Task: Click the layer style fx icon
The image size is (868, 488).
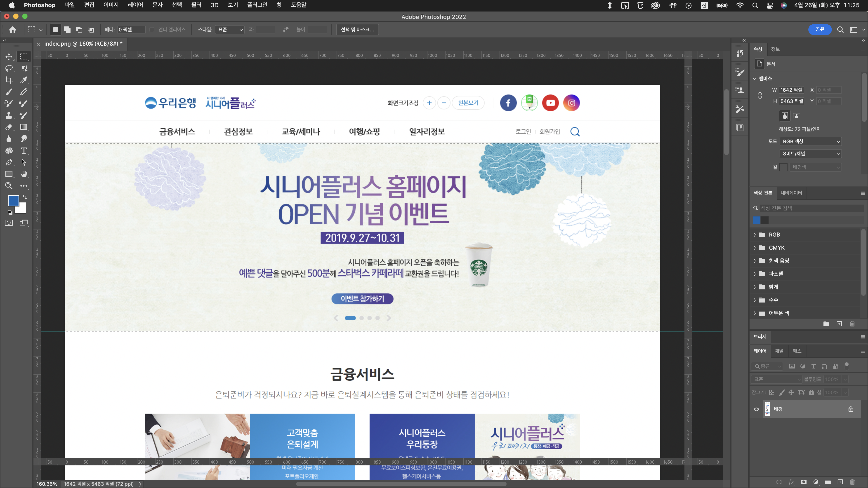Action: (x=792, y=482)
